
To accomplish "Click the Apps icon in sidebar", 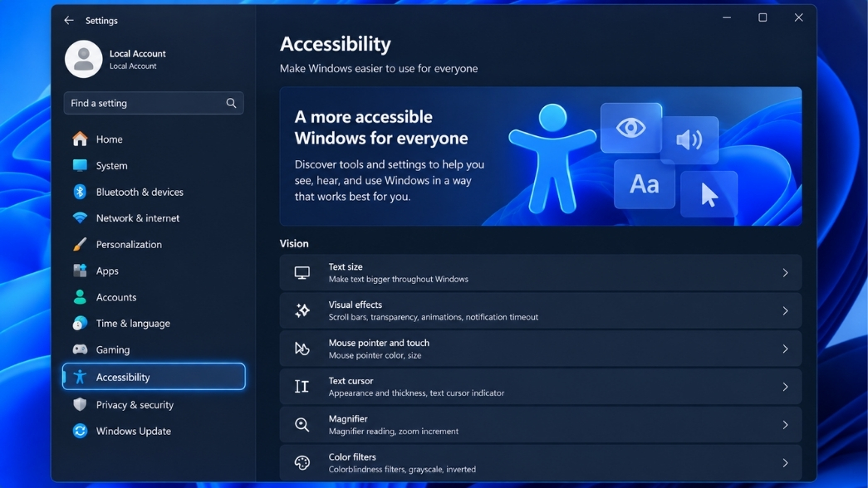I will (80, 271).
